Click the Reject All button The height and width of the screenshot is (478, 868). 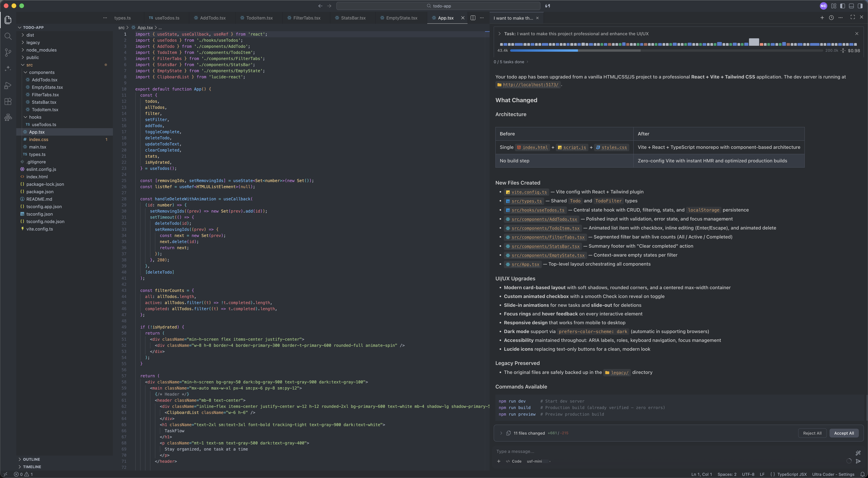(x=812, y=433)
